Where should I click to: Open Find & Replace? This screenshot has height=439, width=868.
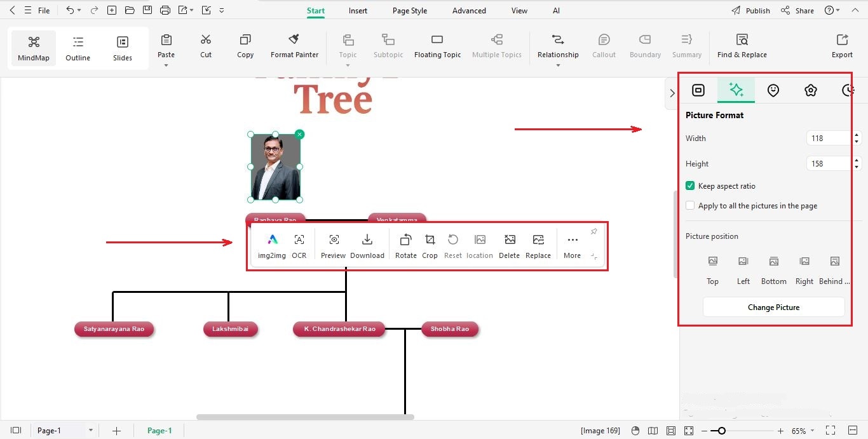(742, 46)
